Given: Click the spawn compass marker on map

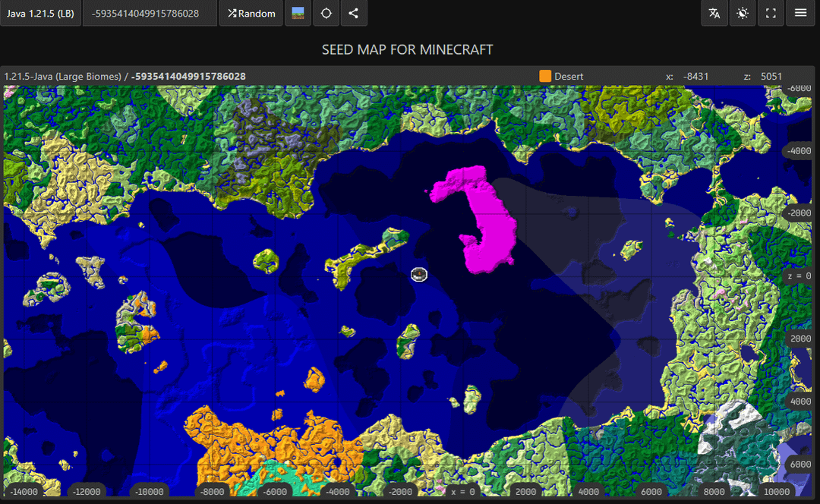Looking at the screenshot, I should pyautogui.click(x=419, y=274).
